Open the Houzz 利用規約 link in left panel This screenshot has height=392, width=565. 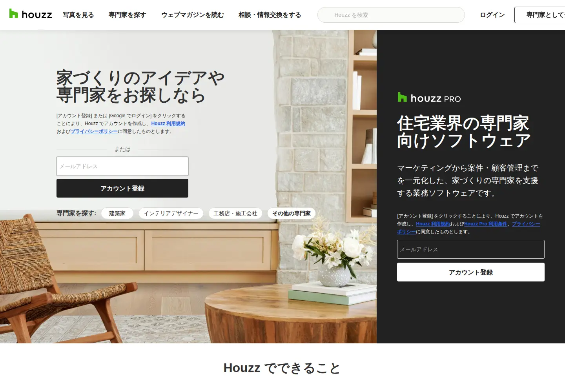[168, 123]
